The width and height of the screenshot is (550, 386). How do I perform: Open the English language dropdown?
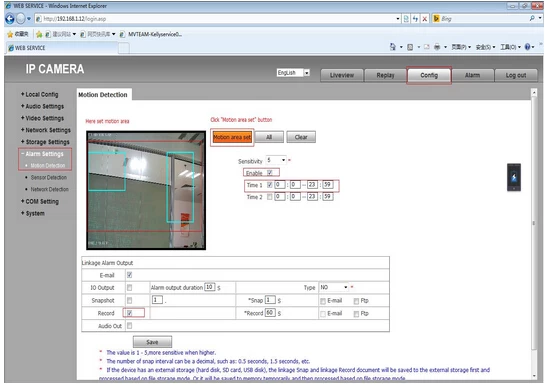[293, 73]
